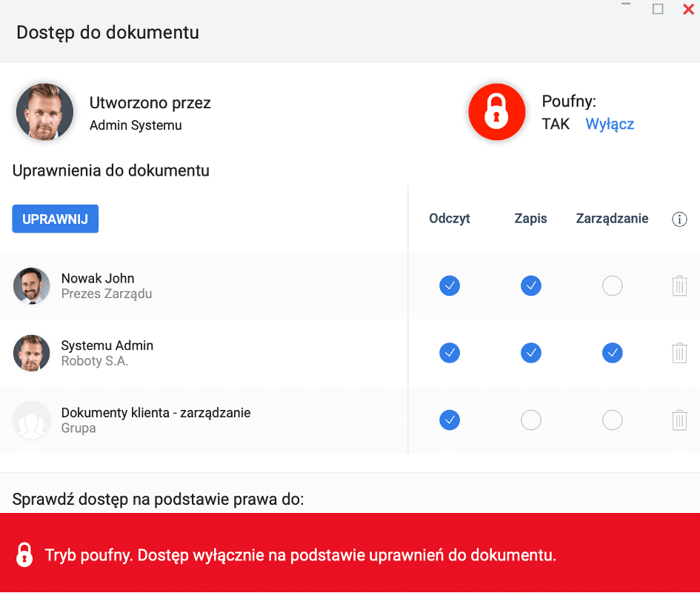Click Admin Systemu creator avatar
Image resolution: width=700 pixels, height=593 pixels.
(44, 112)
